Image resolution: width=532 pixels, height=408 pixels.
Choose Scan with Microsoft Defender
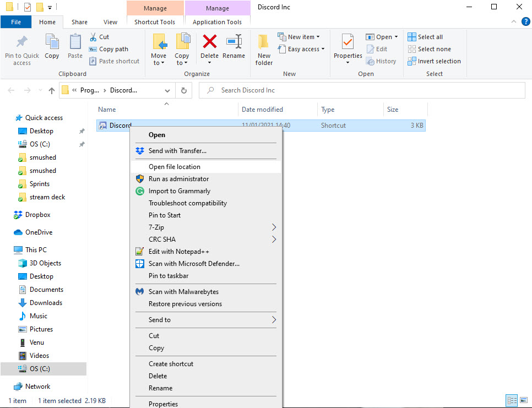tap(205, 264)
